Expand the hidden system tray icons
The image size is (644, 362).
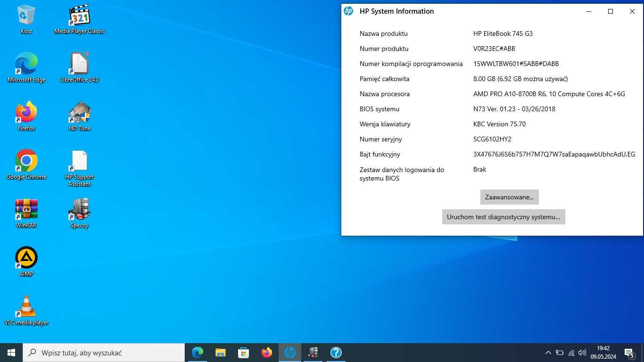pos(548,353)
